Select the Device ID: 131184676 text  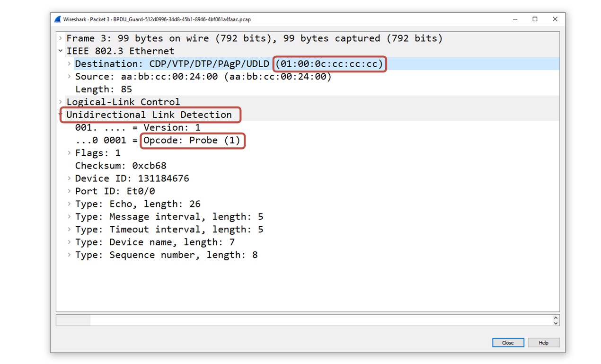(x=132, y=178)
